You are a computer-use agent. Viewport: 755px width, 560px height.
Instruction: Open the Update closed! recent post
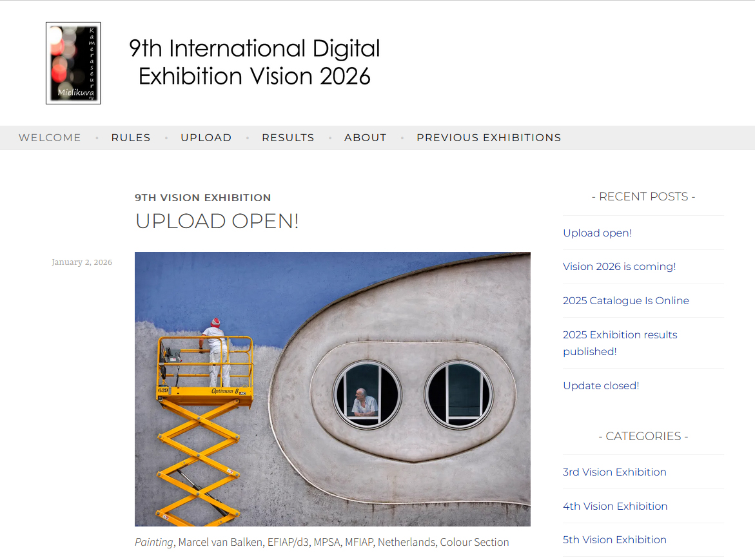click(600, 386)
